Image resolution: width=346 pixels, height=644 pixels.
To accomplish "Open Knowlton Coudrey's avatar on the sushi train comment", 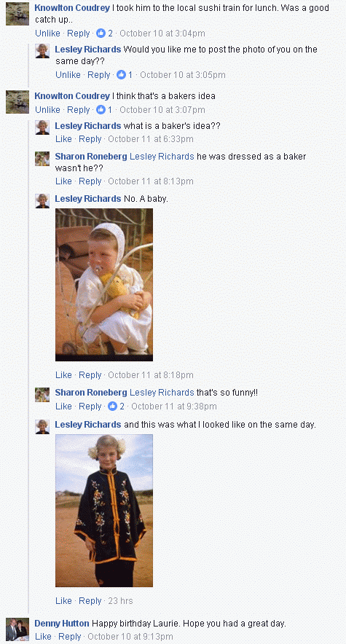I will pyautogui.click(x=17, y=14).
